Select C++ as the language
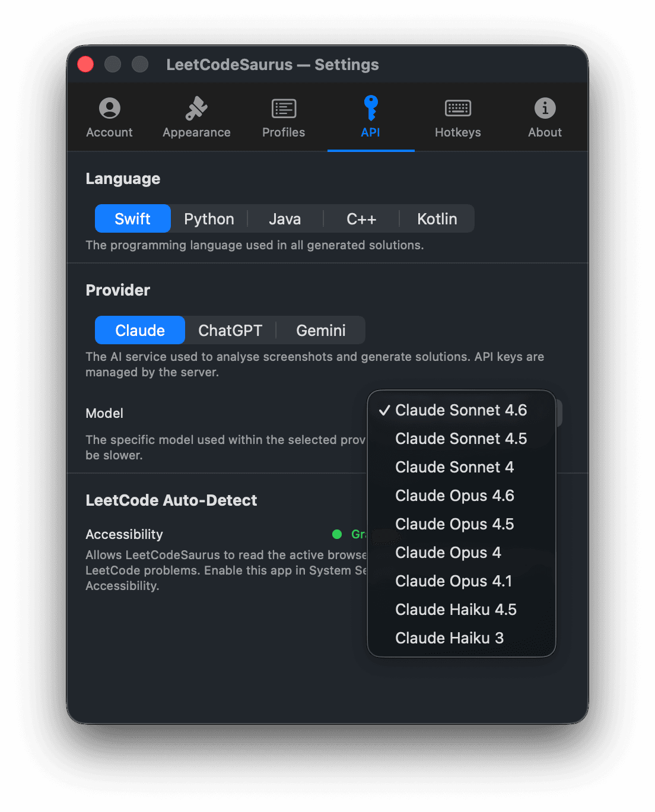 pos(361,218)
